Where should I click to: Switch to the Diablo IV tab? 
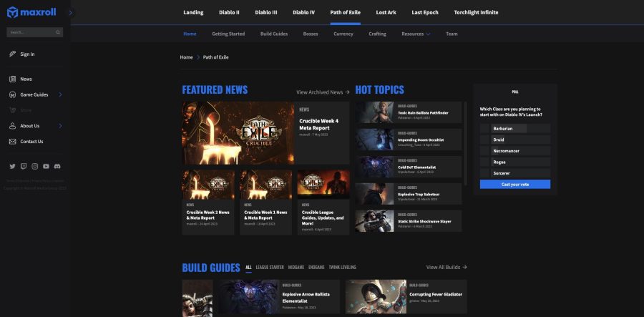point(303,12)
